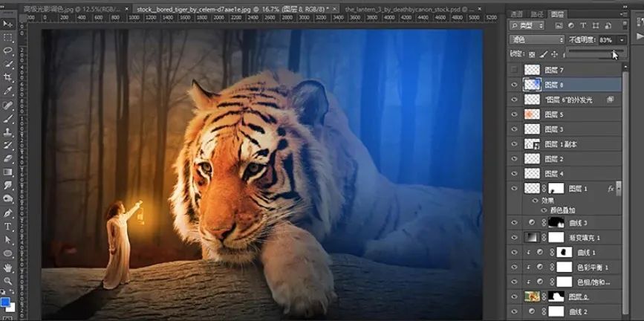Select the Lasso tool
The height and width of the screenshot is (321, 644).
(8, 50)
